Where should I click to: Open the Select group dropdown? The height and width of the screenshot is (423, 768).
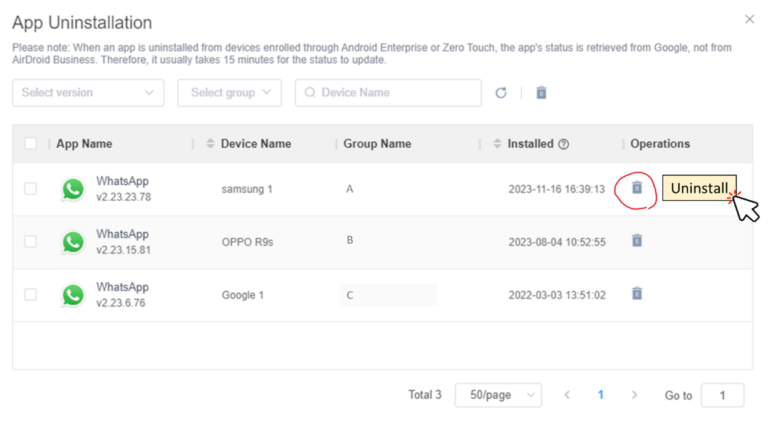click(x=229, y=93)
